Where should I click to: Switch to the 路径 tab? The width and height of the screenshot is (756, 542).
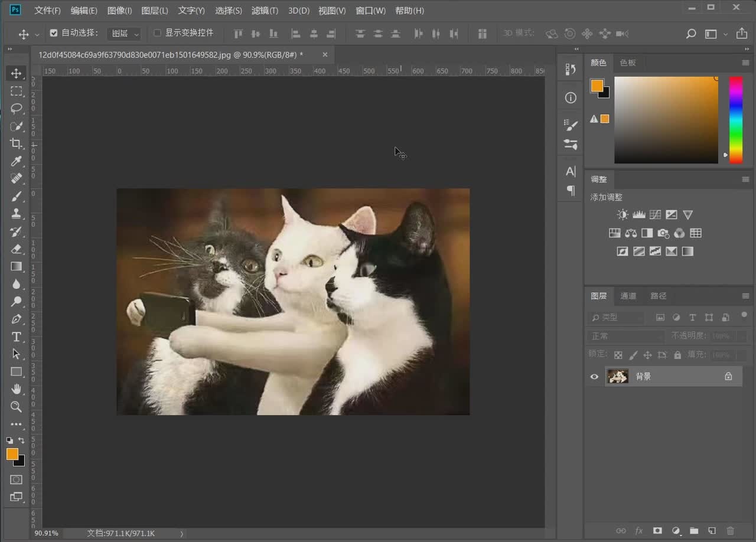point(658,296)
